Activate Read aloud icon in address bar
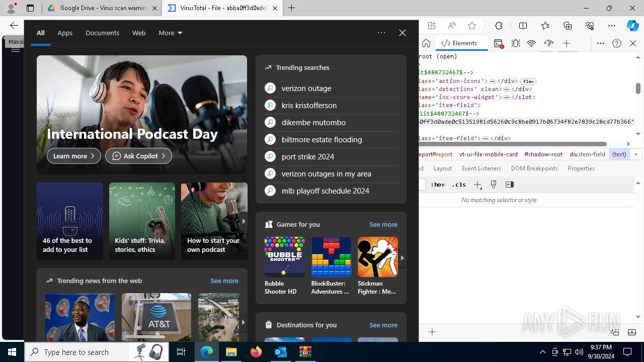 click(x=452, y=26)
